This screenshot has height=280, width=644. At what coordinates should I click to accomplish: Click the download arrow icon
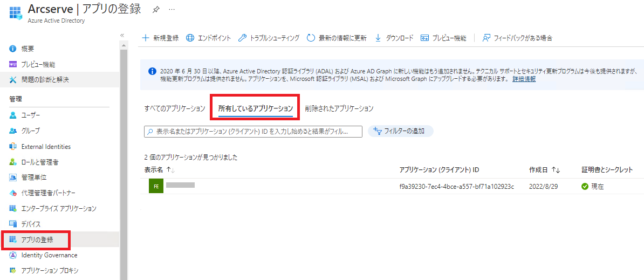pos(378,38)
